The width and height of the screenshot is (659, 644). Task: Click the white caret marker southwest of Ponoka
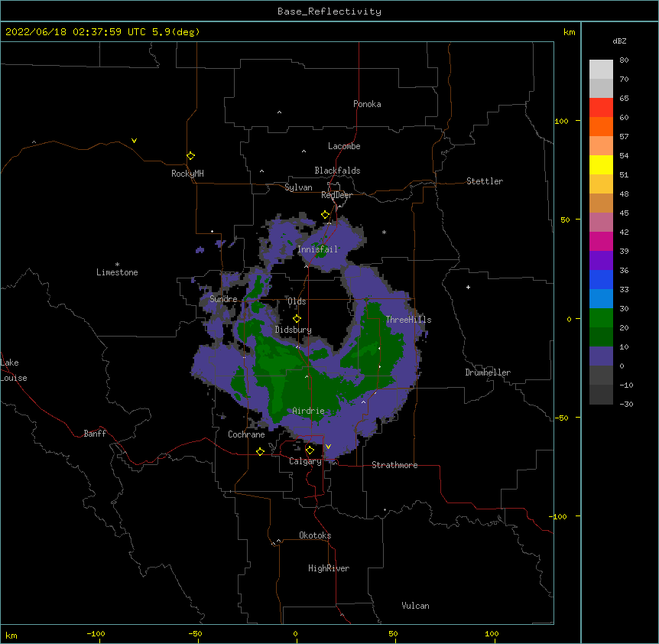(280, 112)
